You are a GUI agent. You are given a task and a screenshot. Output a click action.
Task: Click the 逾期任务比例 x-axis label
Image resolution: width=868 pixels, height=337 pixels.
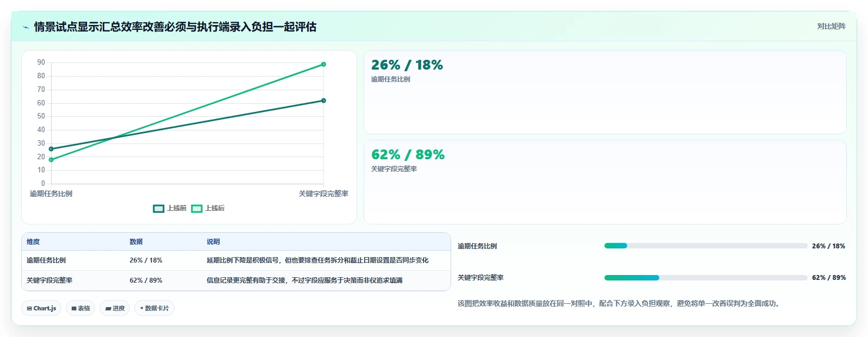click(x=51, y=194)
